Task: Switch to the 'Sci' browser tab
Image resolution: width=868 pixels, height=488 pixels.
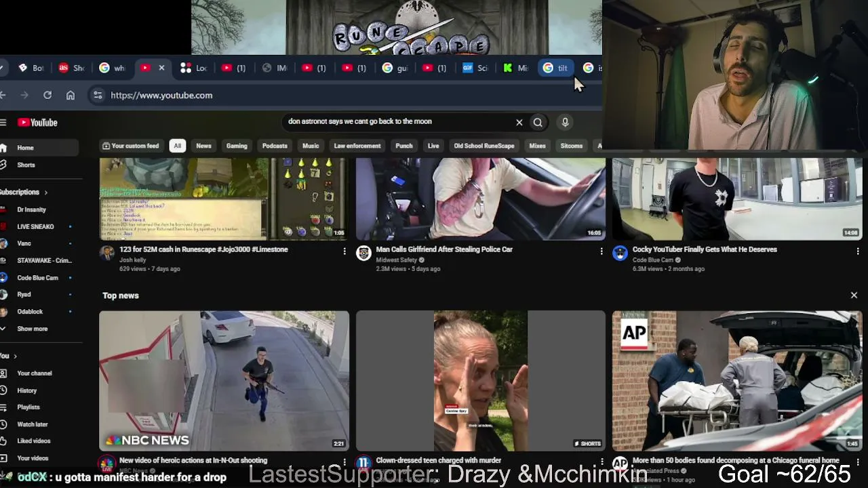Action: (x=475, y=68)
